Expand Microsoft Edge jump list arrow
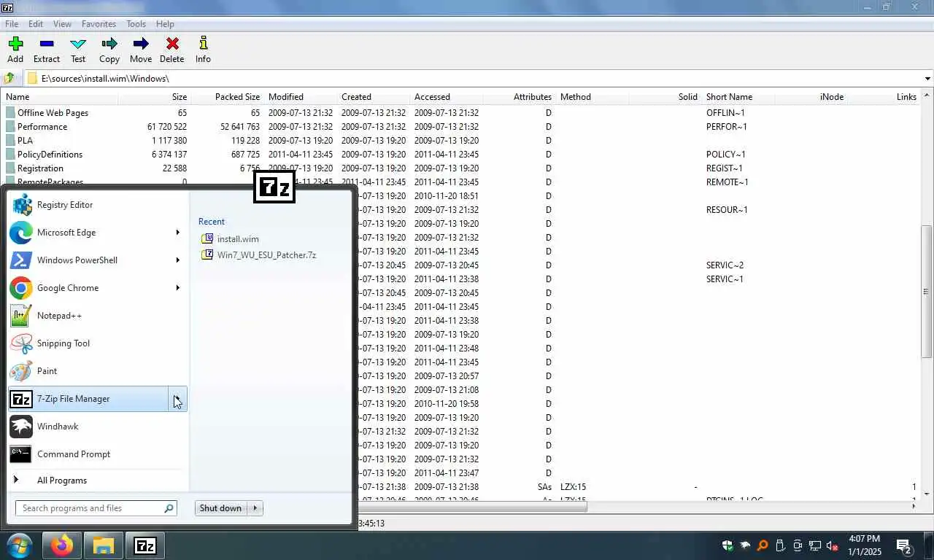Image resolution: width=934 pixels, height=560 pixels. pyautogui.click(x=177, y=233)
